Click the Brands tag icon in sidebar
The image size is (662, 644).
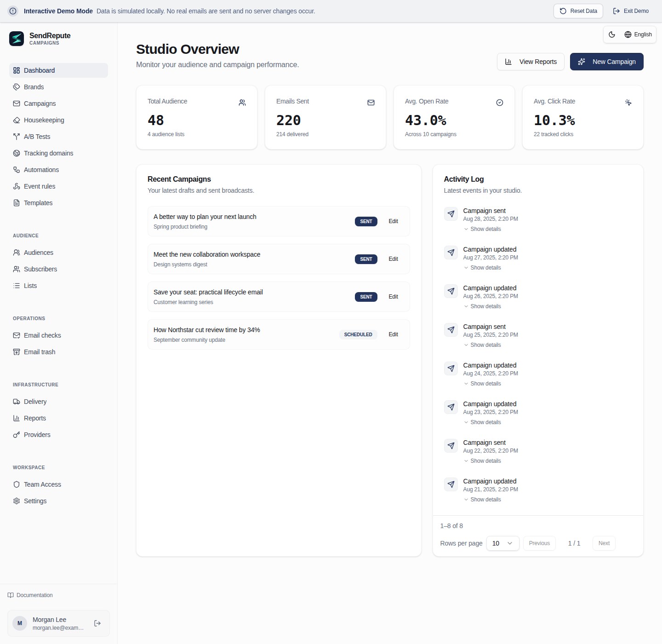pyautogui.click(x=17, y=87)
